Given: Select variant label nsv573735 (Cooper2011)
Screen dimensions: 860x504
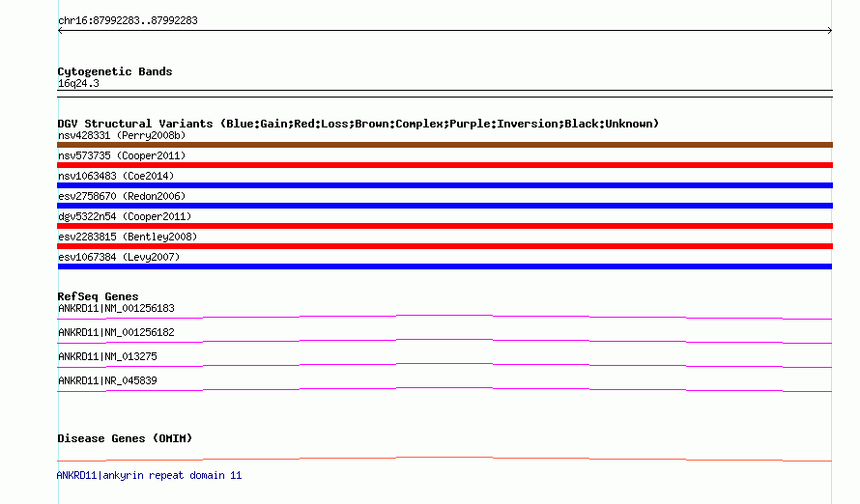Looking at the screenshot, I should (122, 155).
